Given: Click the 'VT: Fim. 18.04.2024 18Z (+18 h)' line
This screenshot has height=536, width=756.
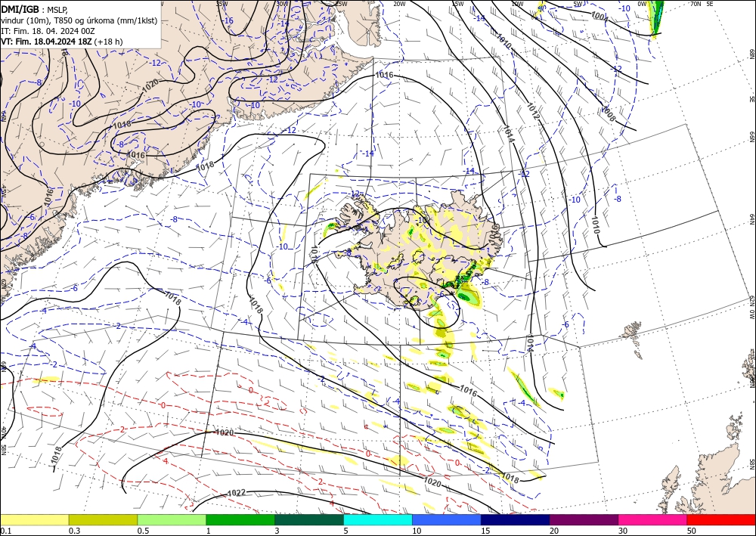Looking at the screenshot, I should (62, 42).
